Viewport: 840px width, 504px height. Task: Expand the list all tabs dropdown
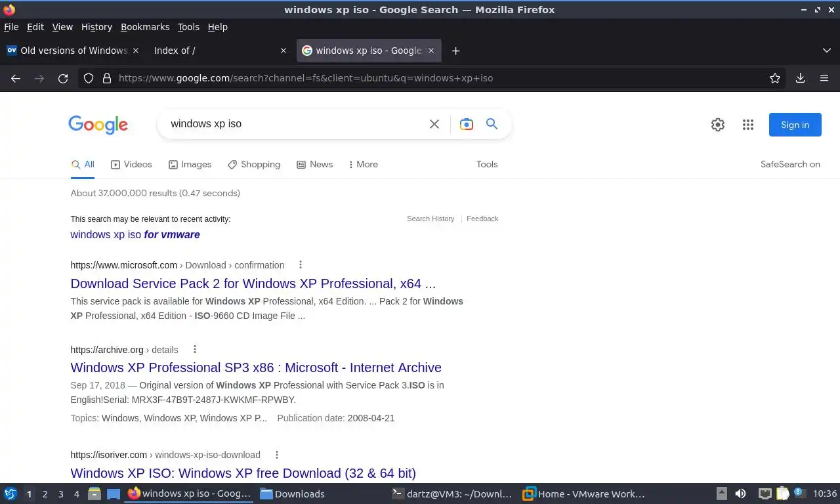(x=827, y=51)
